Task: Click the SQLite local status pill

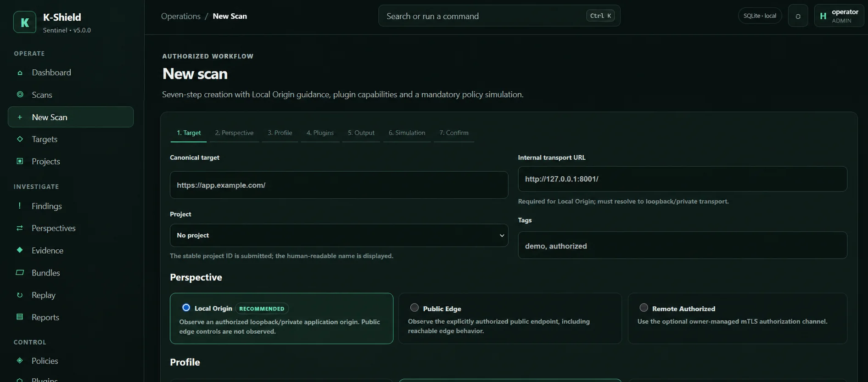Action: tap(760, 16)
